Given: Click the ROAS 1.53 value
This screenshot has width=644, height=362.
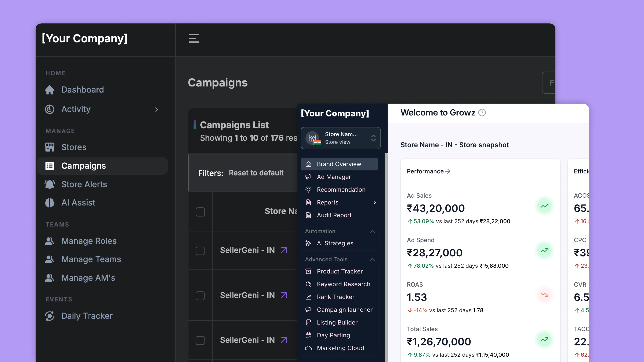Looking at the screenshot, I should [x=417, y=297].
